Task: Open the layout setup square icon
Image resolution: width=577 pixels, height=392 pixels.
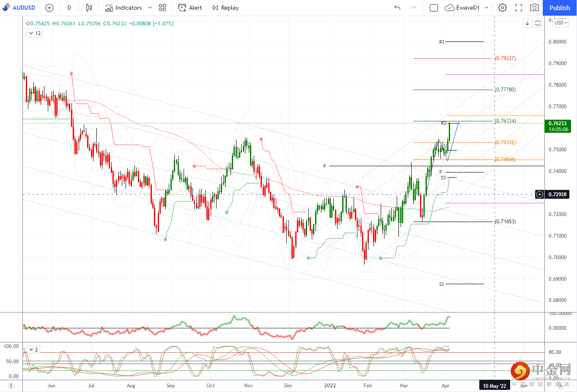Action: pos(434,8)
